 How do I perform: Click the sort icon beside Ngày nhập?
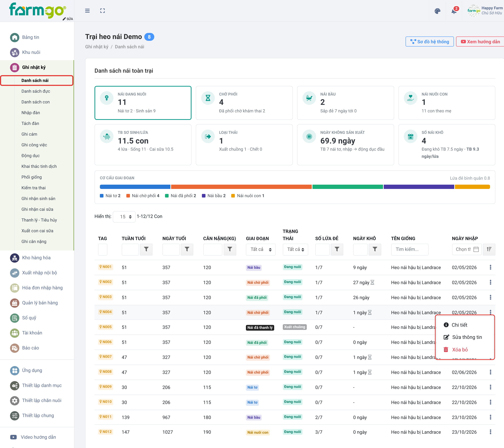489,249
